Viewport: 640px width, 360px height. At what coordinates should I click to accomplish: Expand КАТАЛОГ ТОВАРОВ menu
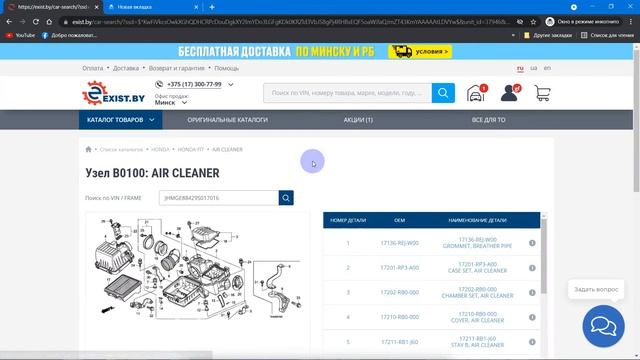[120, 120]
